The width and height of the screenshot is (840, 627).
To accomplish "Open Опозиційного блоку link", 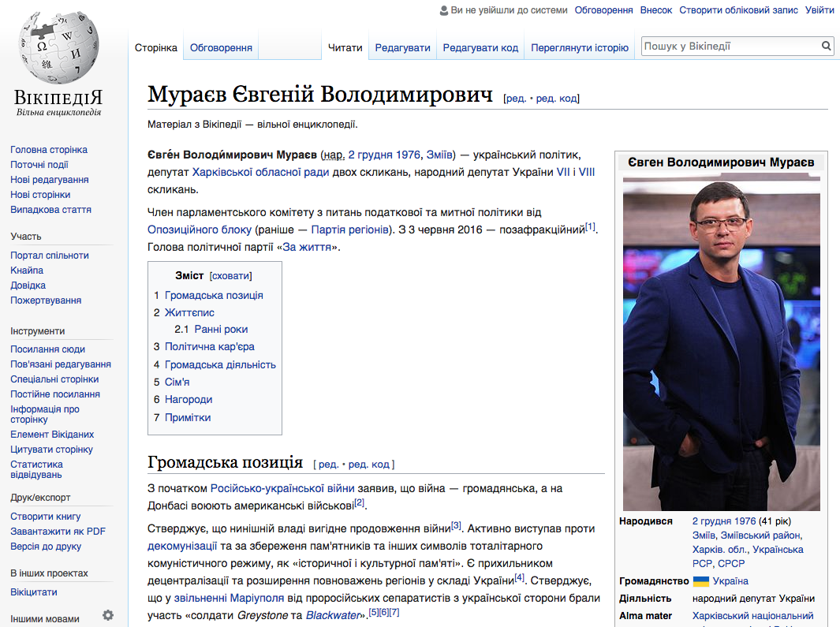I will point(200,230).
